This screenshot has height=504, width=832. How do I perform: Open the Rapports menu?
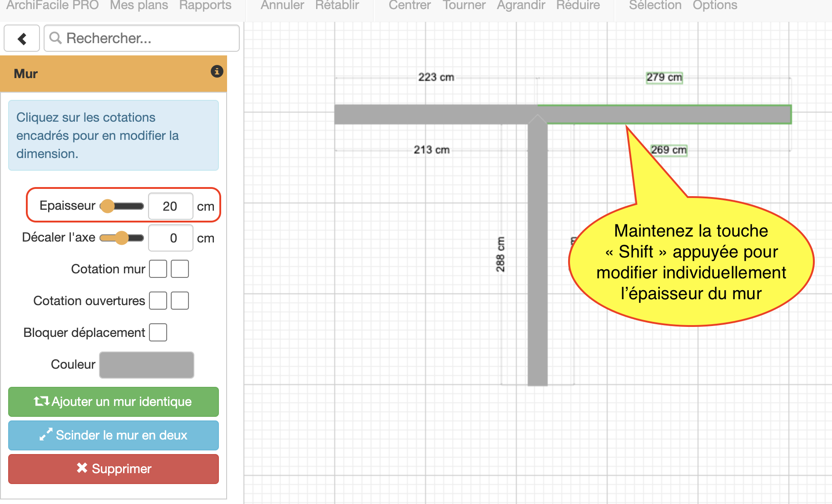pyautogui.click(x=205, y=5)
